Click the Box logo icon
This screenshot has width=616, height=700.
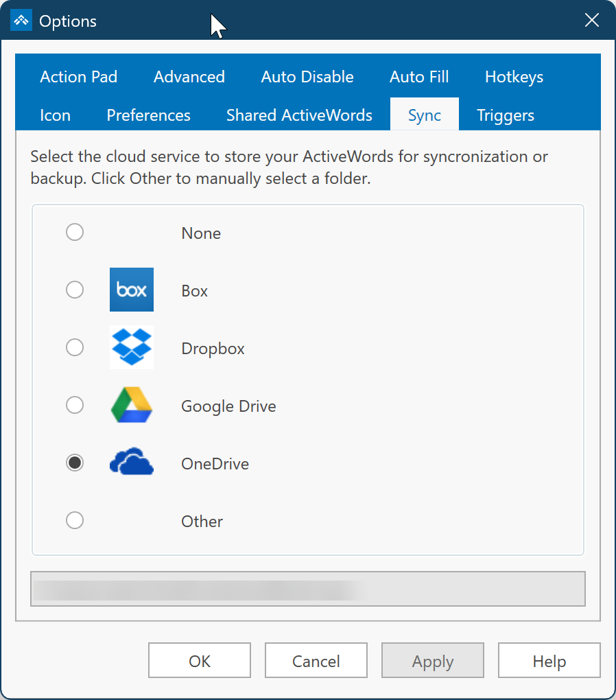132,290
